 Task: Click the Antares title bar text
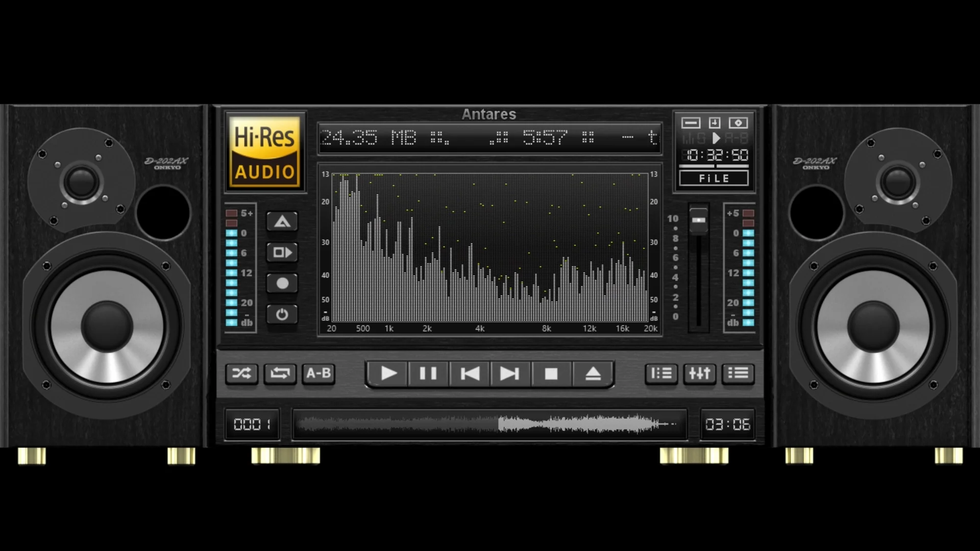488,114
